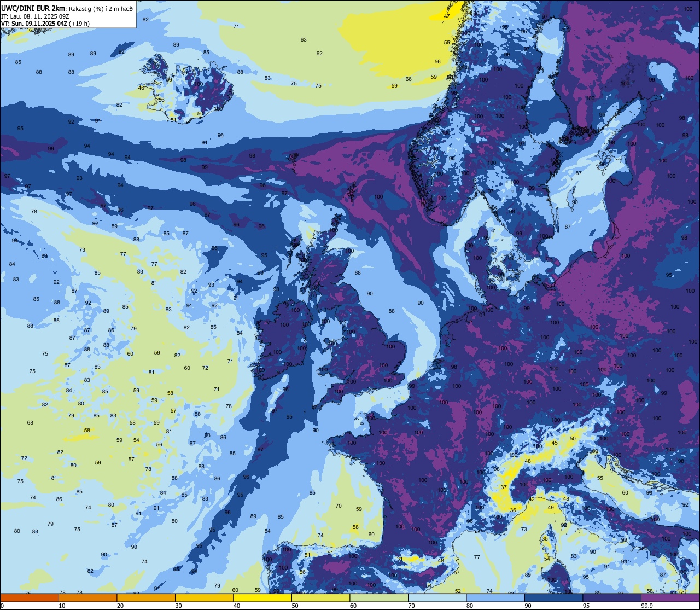This screenshot has height=610, width=700.
Task: Click the humidity value '42' on the map
Action: pyautogui.click(x=532, y=499)
